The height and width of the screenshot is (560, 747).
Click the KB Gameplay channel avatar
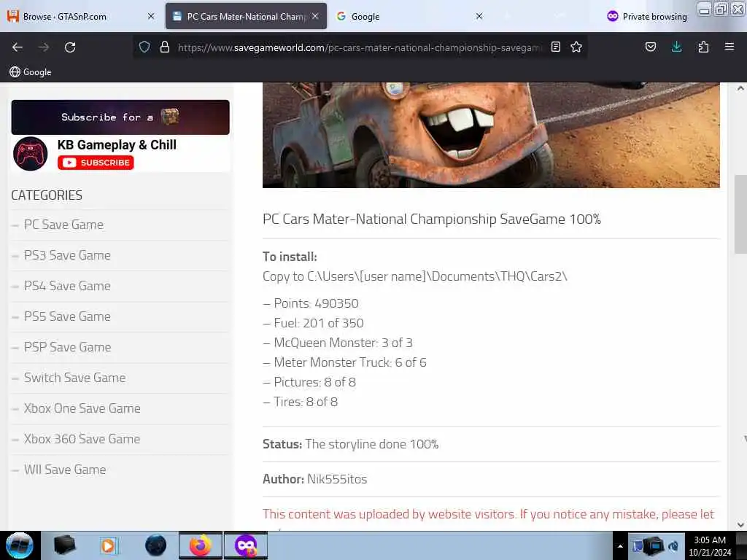pyautogui.click(x=31, y=154)
